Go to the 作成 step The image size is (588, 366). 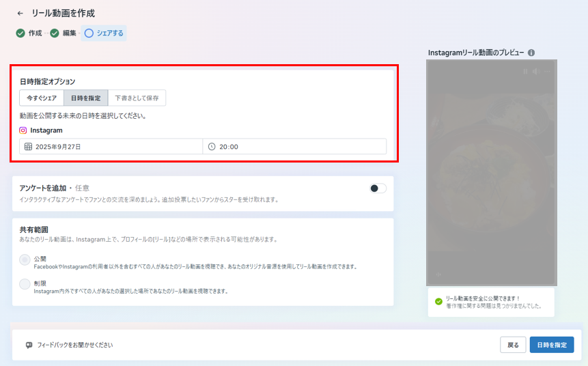tap(29, 33)
